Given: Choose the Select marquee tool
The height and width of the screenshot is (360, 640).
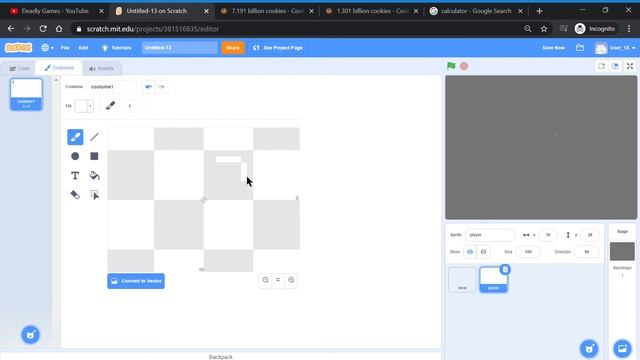Looking at the screenshot, I should coord(94,195).
